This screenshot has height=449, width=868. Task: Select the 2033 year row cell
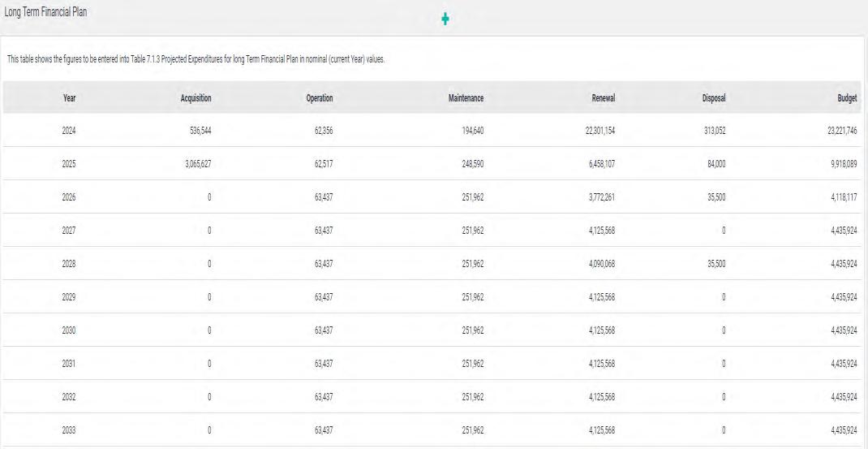pyautogui.click(x=69, y=430)
